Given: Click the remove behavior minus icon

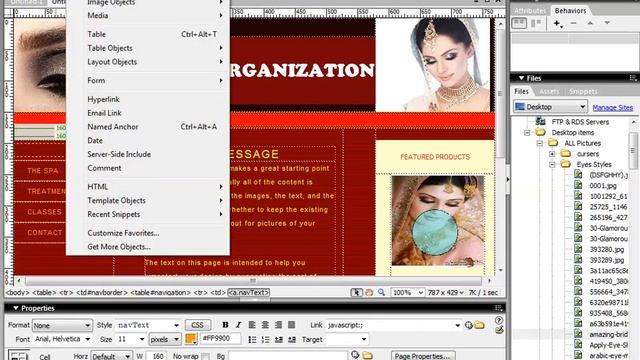Looking at the screenshot, I should coord(573,23).
